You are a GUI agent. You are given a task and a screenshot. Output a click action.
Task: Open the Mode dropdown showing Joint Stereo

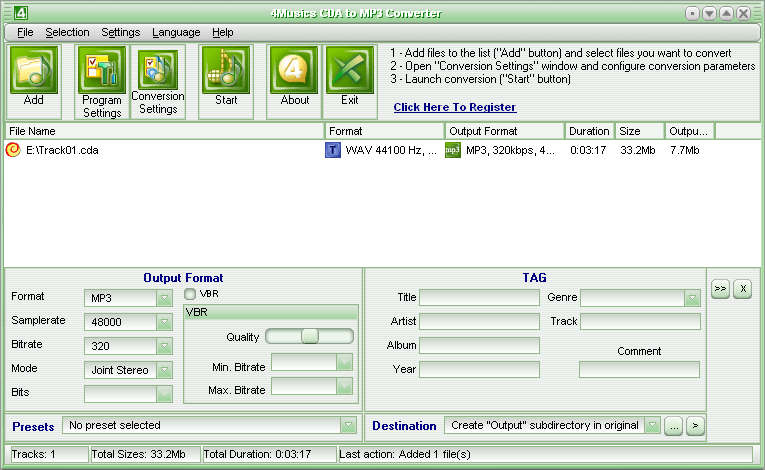tap(164, 369)
